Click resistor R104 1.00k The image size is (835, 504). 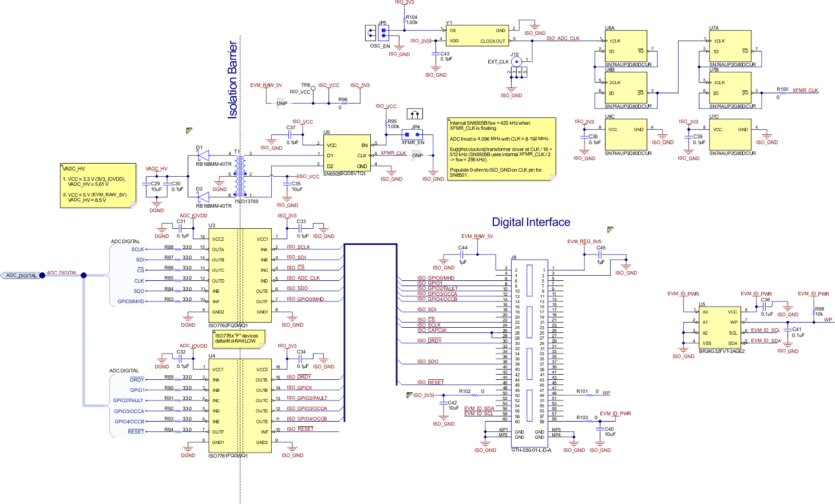[x=405, y=20]
